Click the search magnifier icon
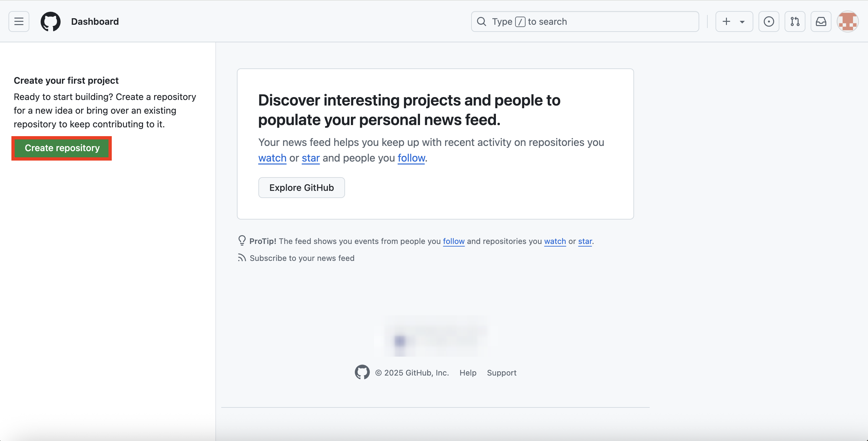This screenshot has height=441, width=868. (481, 21)
